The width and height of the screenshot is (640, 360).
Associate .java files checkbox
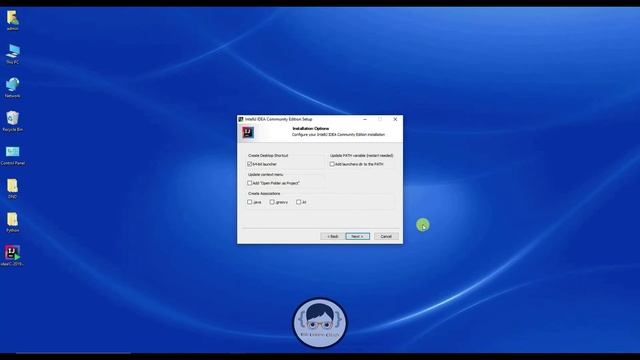250,202
